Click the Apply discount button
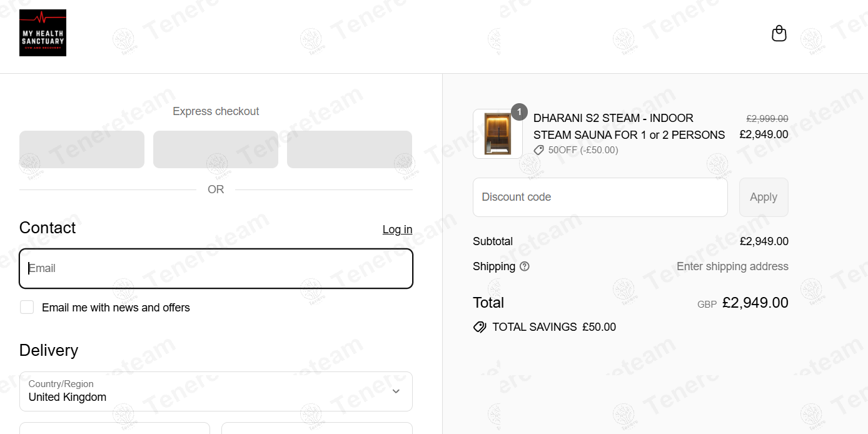Screen dimensions: 868x434 tap(764, 197)
